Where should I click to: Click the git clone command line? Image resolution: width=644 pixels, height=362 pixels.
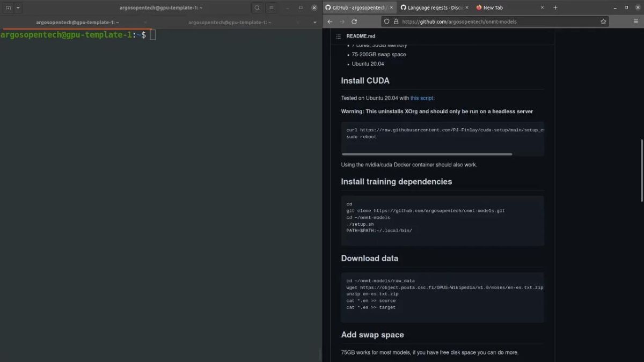pos(426,211)
